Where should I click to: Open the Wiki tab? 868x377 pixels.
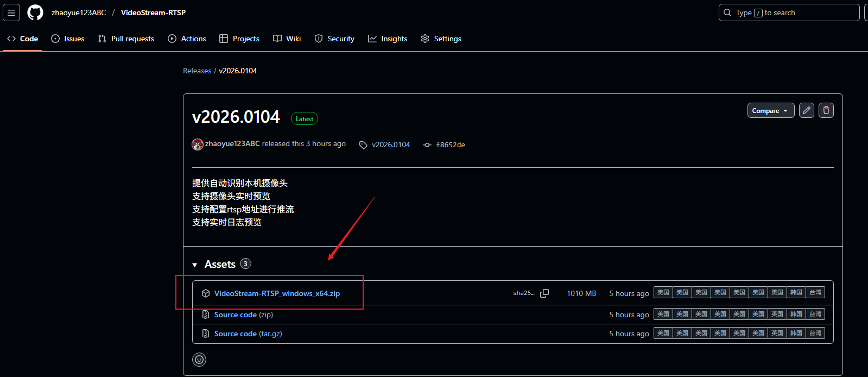coord(287,39)
